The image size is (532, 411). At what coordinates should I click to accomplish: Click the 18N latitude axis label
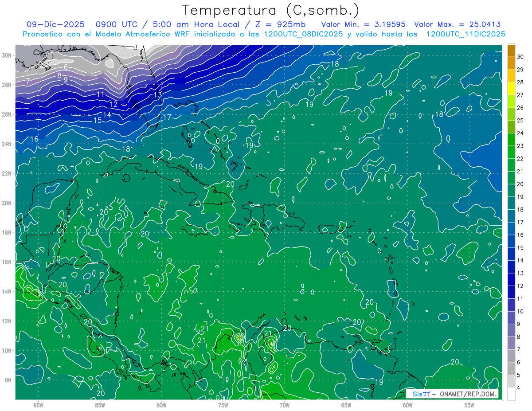pos(7,232)
